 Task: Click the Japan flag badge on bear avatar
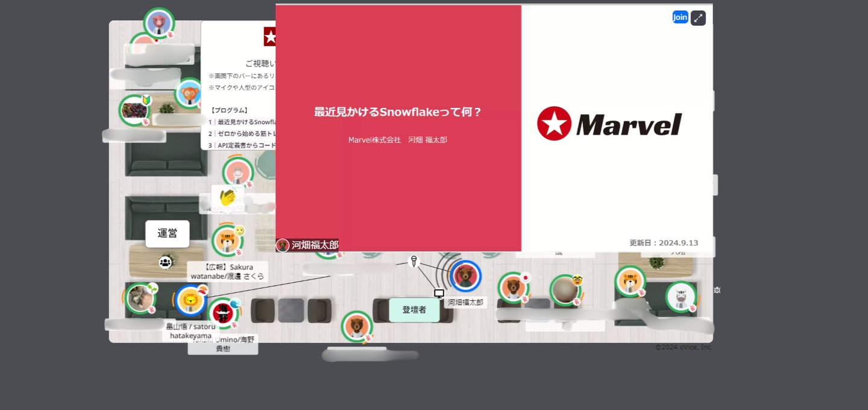click(526, 278)
